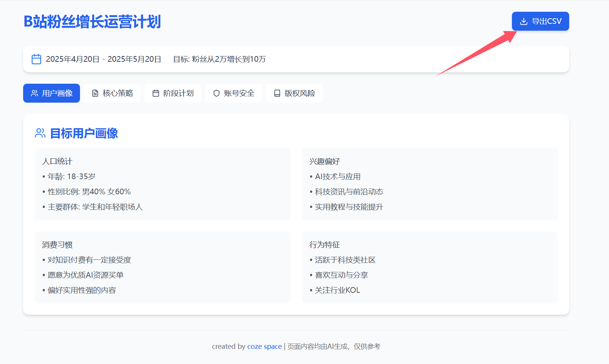
Task: Click the calendar icon beside date range
Action: click(x=36, y=59)
